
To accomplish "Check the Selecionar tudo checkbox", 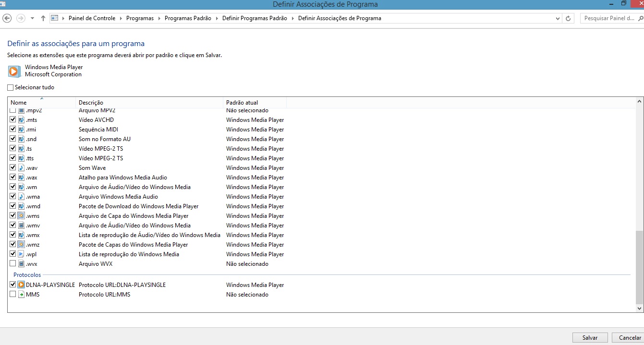I will coord(11,88).
